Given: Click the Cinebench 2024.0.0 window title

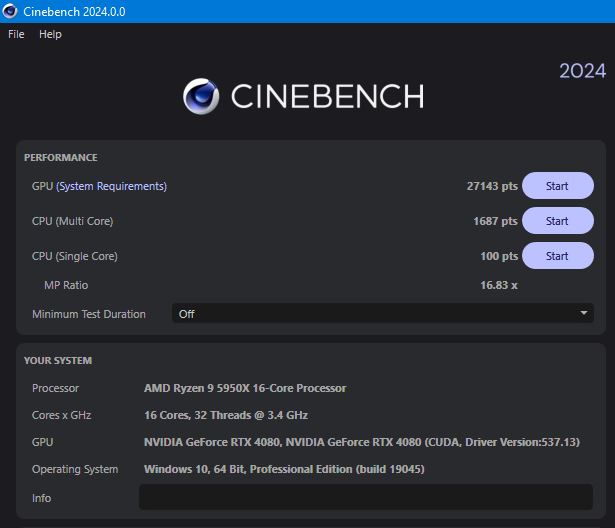Looking at the screenshot, I should (x=74, y=11).
